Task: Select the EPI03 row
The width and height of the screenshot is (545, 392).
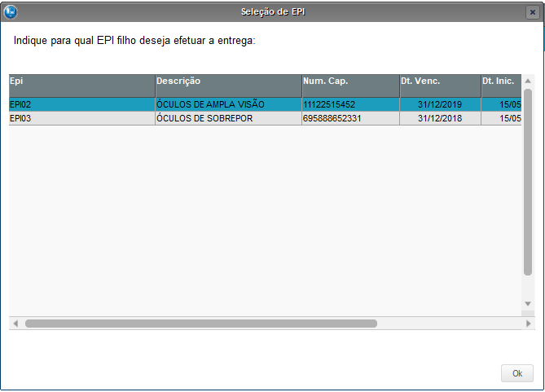Action: coord(81,118)
